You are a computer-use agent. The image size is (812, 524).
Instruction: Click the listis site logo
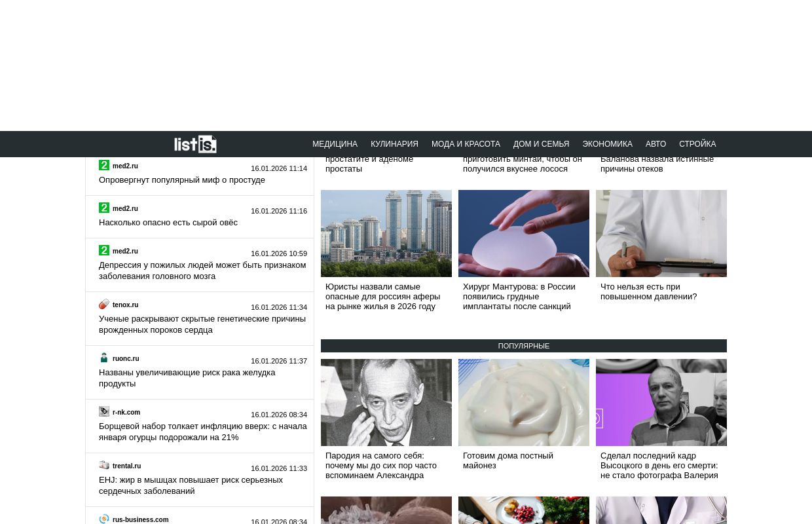coord(195,144)
